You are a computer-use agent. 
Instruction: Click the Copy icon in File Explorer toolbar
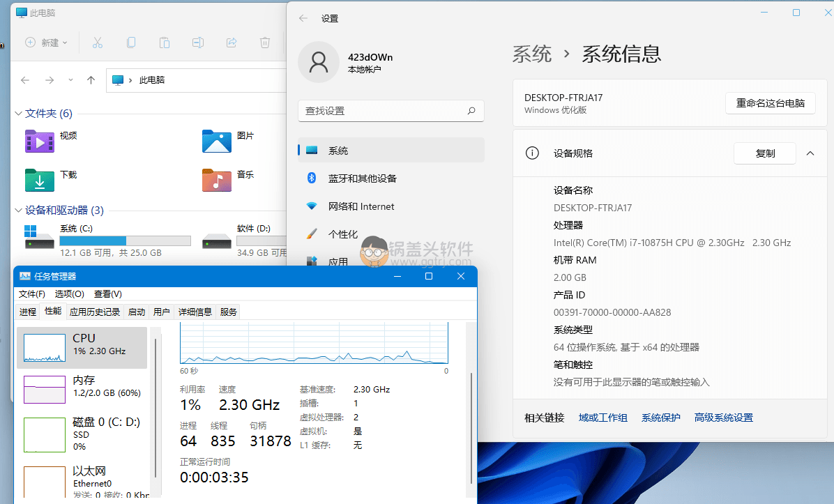(131, 43)
